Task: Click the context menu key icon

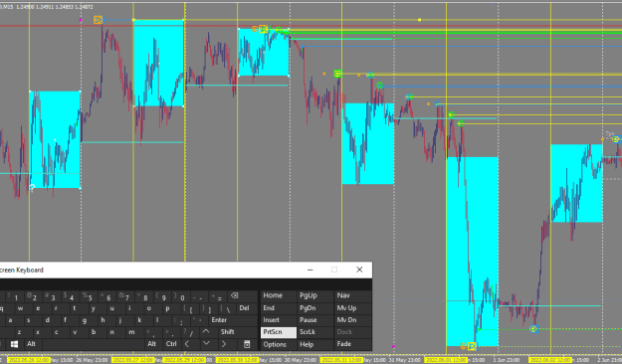Action: pyautogui.click(x=247, y=344)
